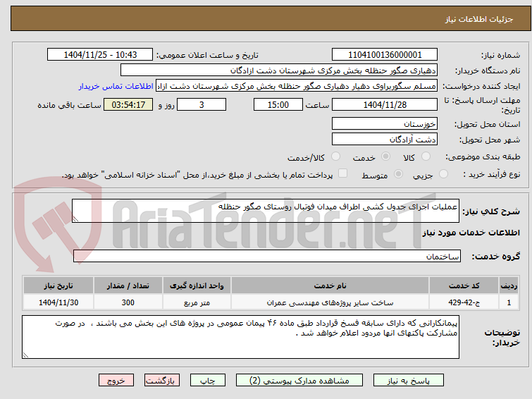Click the ساعت باقی مانده label
The width and height of the screenshot is (532, 399).
[x=69, y=105]
